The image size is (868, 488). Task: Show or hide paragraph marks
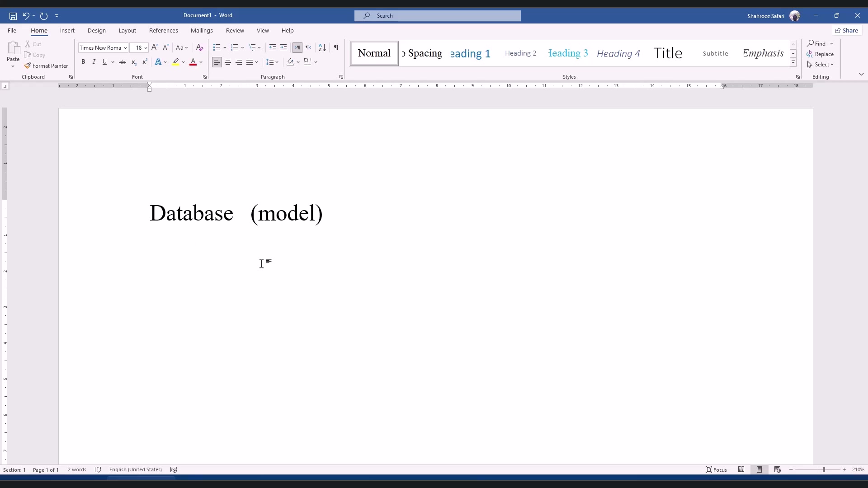click(x=336, y=47)
